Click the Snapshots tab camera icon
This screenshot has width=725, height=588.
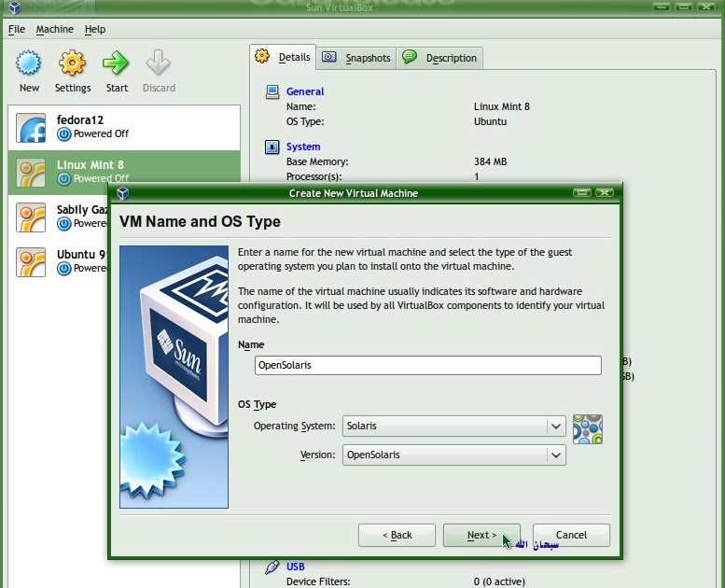[328, 57]
